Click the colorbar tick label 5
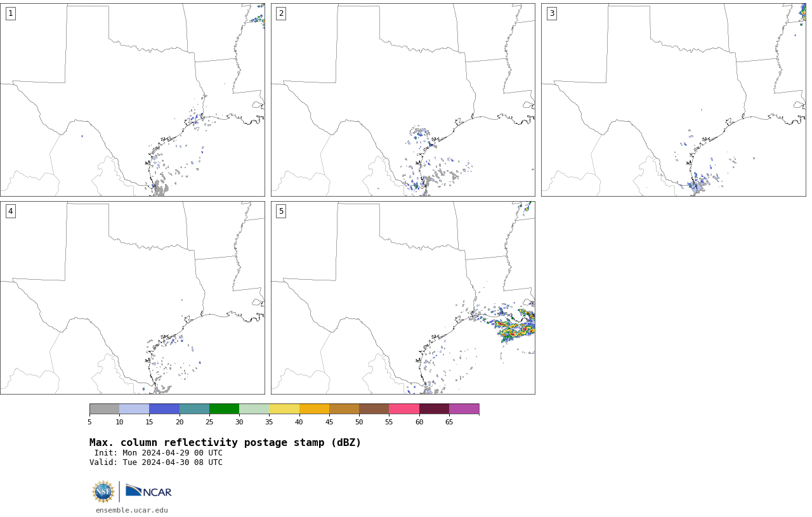Screen dimensions: 812x517 click(89, 422)
